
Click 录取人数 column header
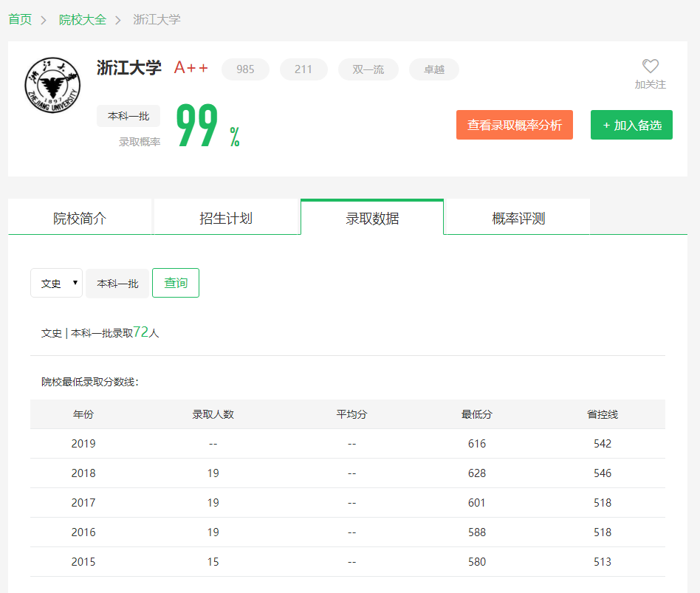[x=213, y=414]
